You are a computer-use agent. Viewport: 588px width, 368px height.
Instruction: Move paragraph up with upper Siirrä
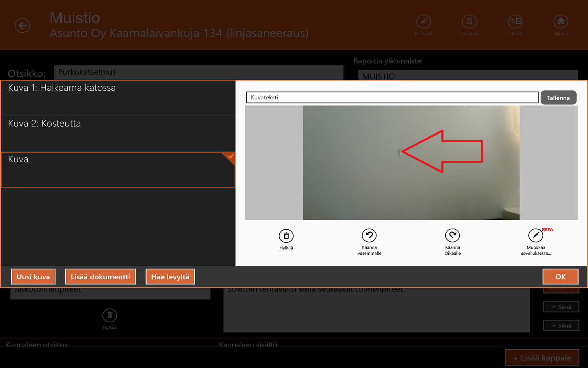[561, 307]
